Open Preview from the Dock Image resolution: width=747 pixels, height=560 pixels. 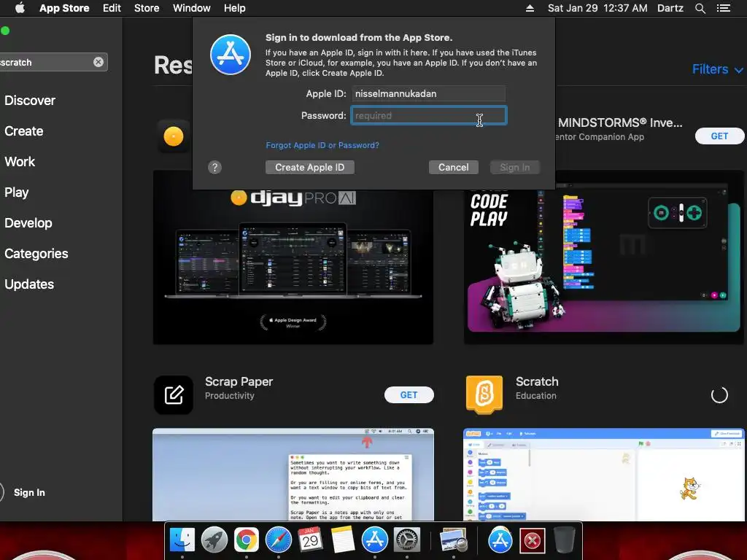453,540
